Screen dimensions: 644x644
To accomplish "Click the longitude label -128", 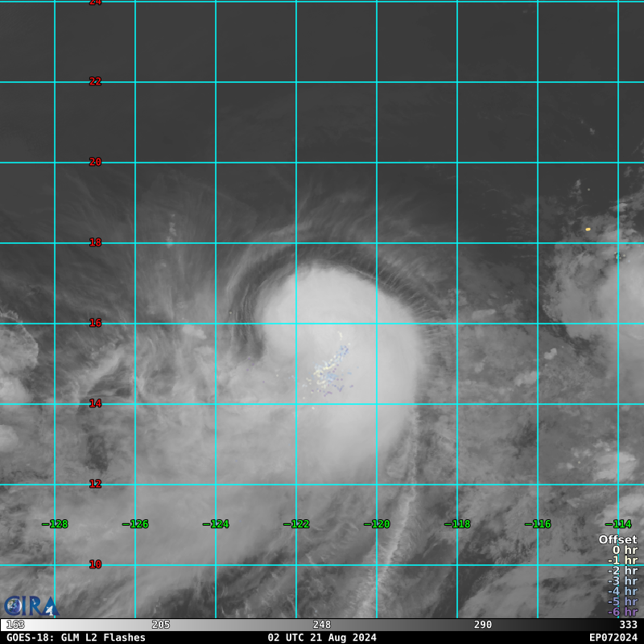I will point(55,524).
